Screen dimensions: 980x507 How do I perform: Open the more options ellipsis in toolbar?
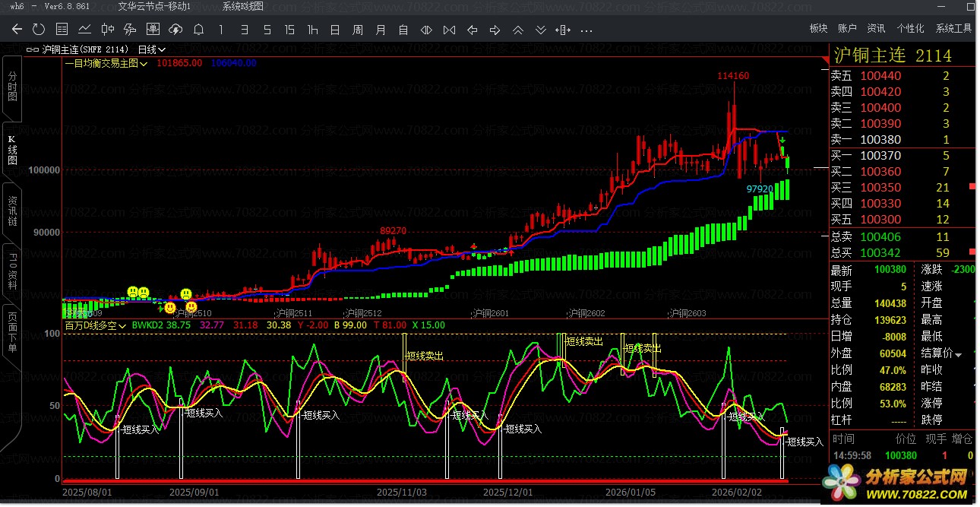[586, 30]
